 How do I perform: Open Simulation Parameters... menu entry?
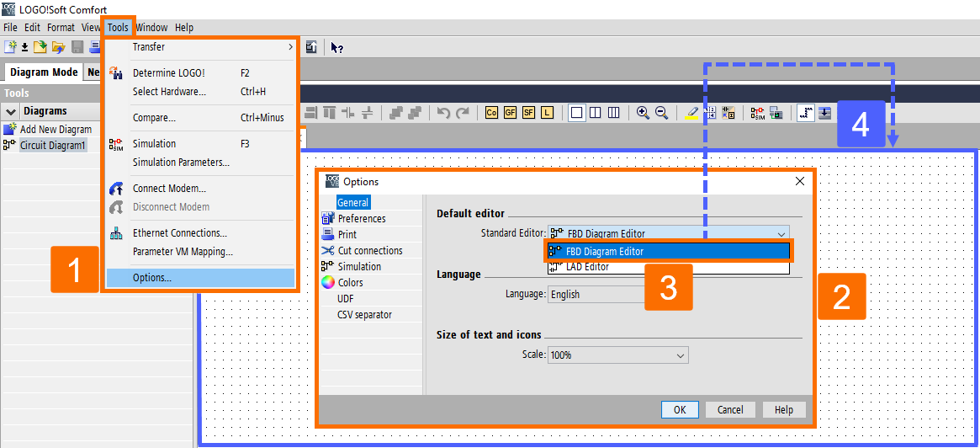coord(200,162)
